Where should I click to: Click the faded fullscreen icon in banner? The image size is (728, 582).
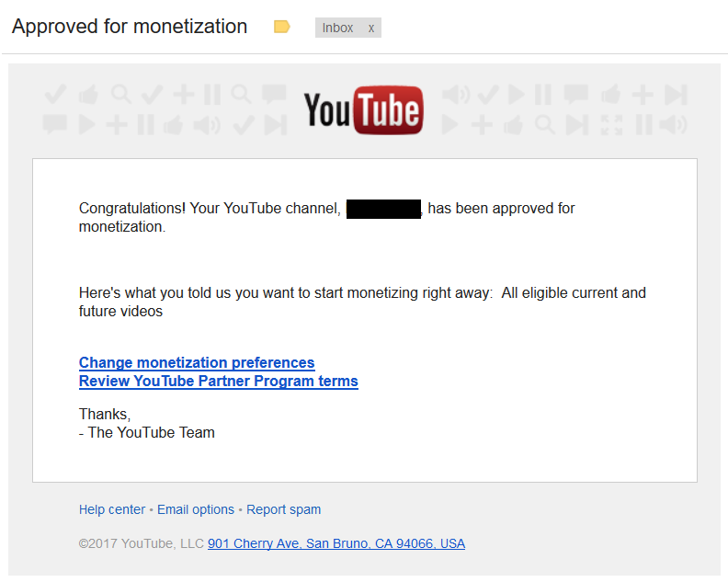611,125
